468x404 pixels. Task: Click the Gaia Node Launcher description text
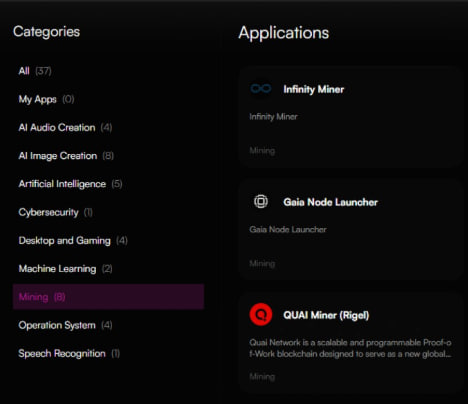[288, 229]
